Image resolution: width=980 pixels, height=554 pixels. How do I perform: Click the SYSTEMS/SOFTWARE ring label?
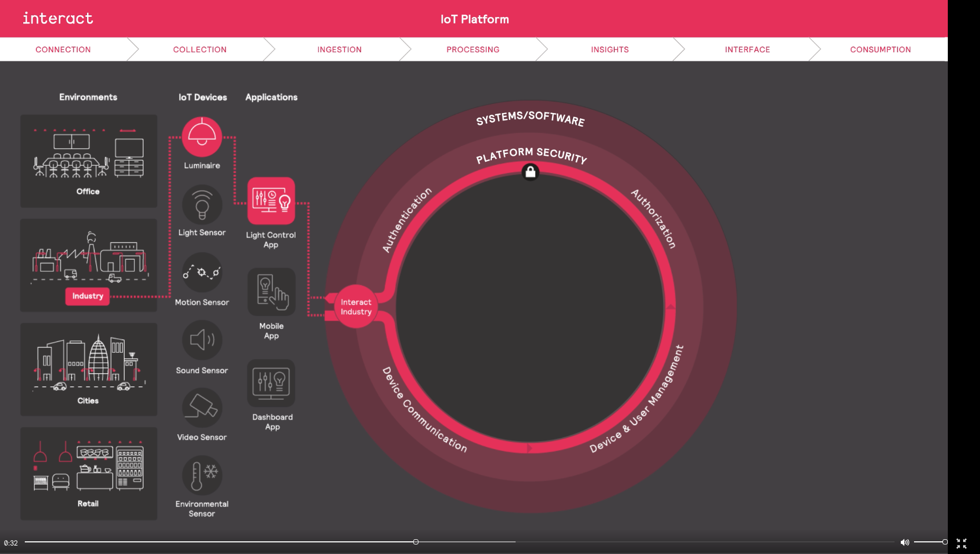tap(530, 118)
